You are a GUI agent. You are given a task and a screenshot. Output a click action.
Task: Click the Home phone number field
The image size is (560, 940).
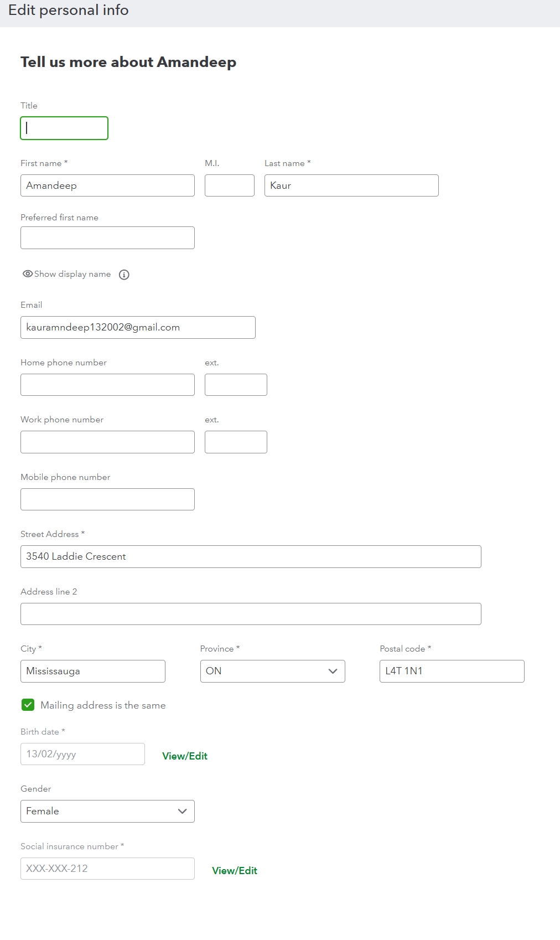pos(107,385)
